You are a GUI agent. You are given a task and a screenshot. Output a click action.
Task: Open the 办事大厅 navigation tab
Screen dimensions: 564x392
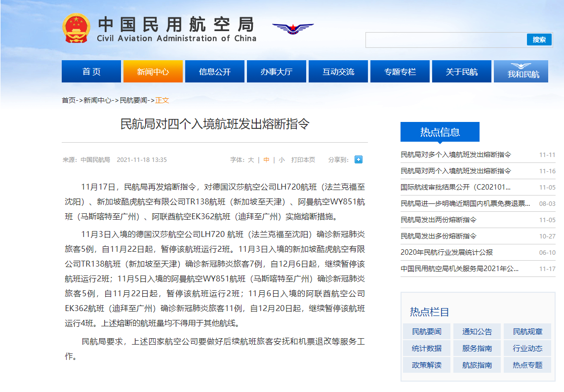277,72
